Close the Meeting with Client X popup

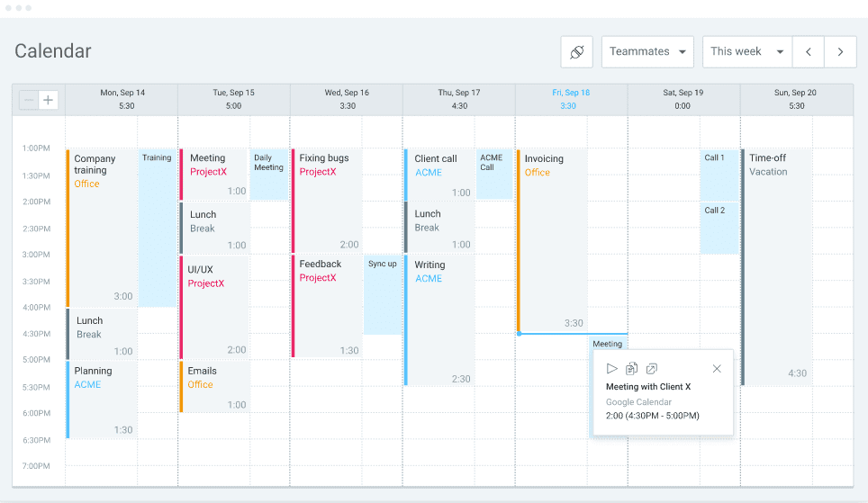[x=717, y=369]
